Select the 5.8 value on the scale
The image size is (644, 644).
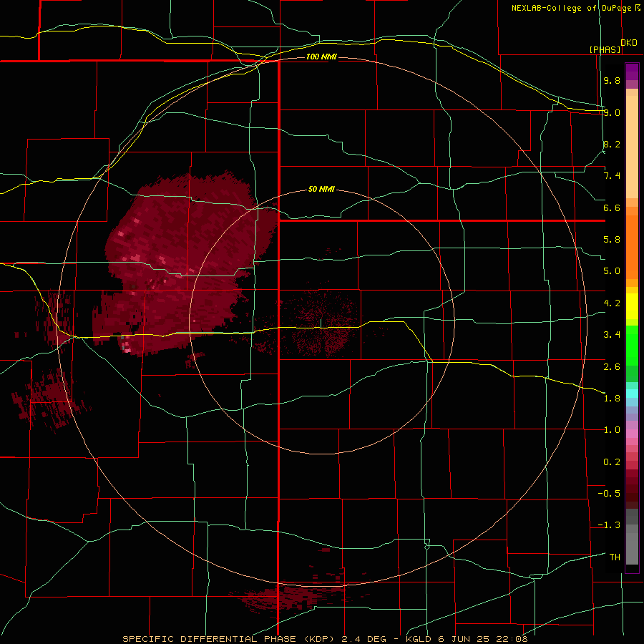pyautogui.click(x=612, y=240)
